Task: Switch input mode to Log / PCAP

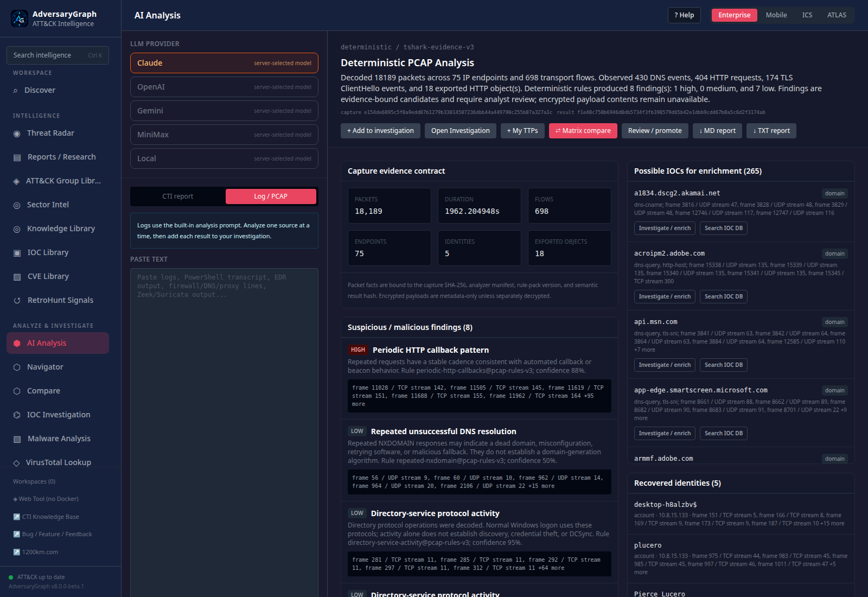Action: click(x=271, y=196)
